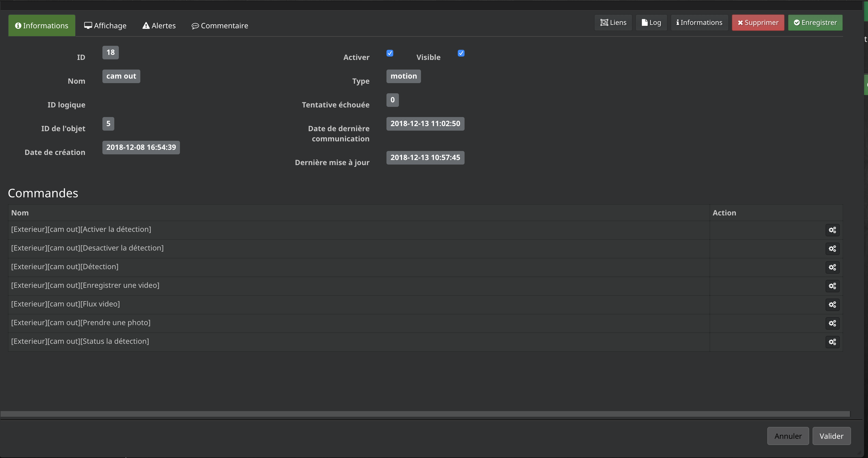Open gear icon for Flux video
This screenshot has height=458, width=868.
832,305
